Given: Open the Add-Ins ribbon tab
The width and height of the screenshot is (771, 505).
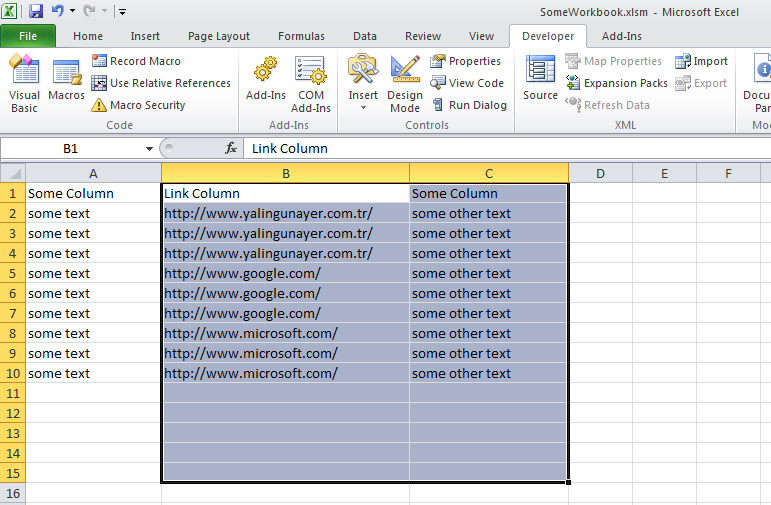Looking at the screenshot, I should [622, 36].
